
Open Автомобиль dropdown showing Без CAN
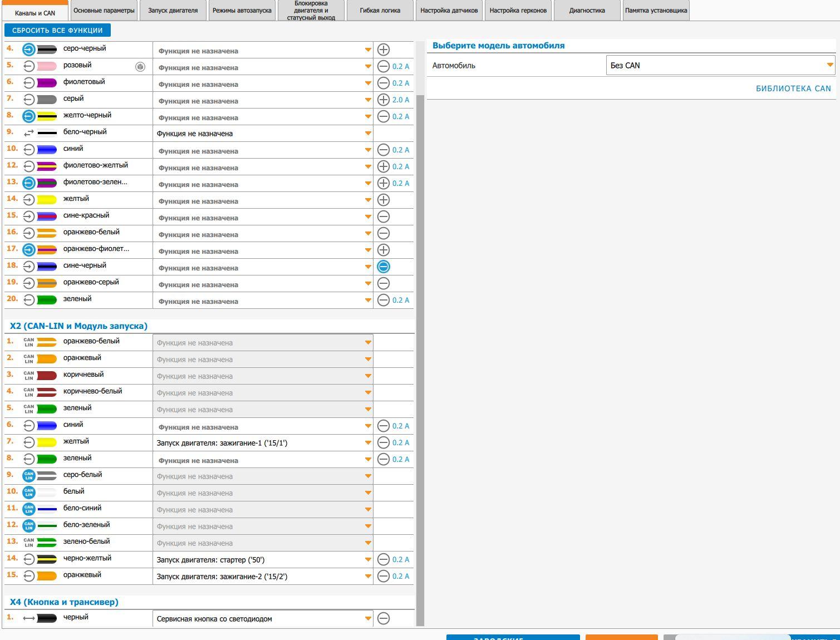click(x=721, y=65)
